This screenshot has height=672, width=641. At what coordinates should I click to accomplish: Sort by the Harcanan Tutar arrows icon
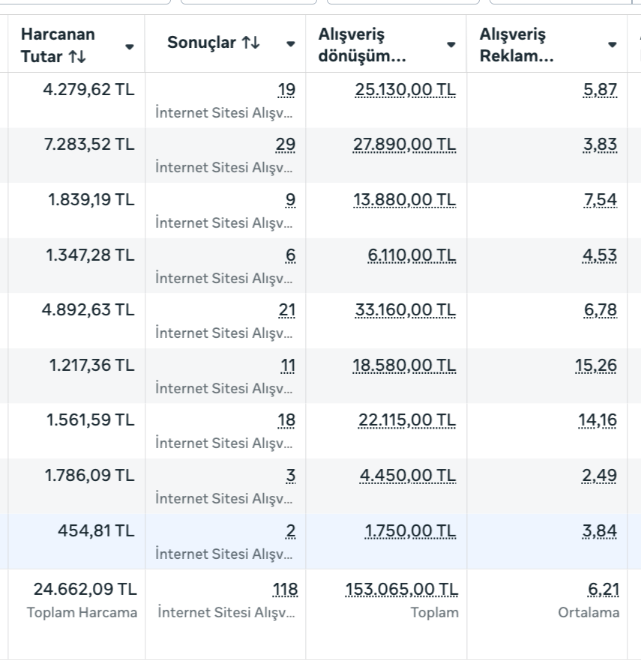(x=76, y=55)
